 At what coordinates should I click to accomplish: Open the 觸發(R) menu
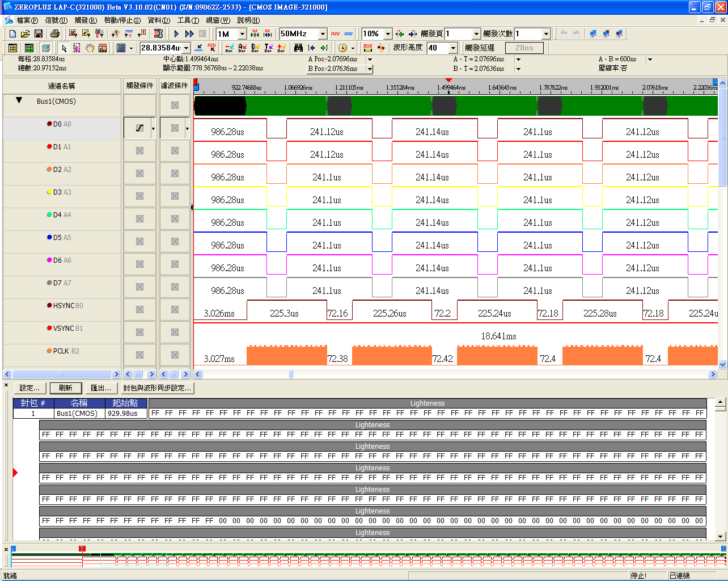[86, 20]
